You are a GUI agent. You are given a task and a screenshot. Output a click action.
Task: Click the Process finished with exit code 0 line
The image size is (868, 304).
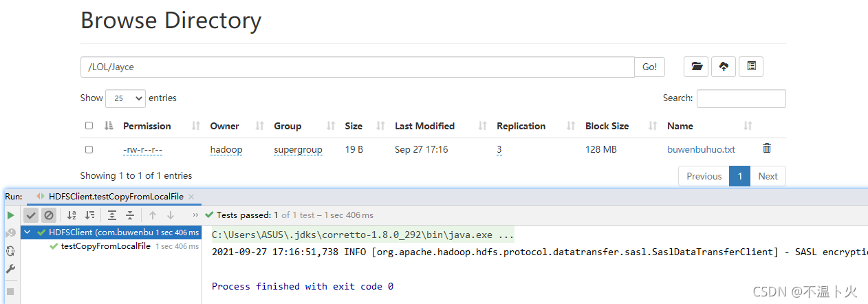(303, 286)
